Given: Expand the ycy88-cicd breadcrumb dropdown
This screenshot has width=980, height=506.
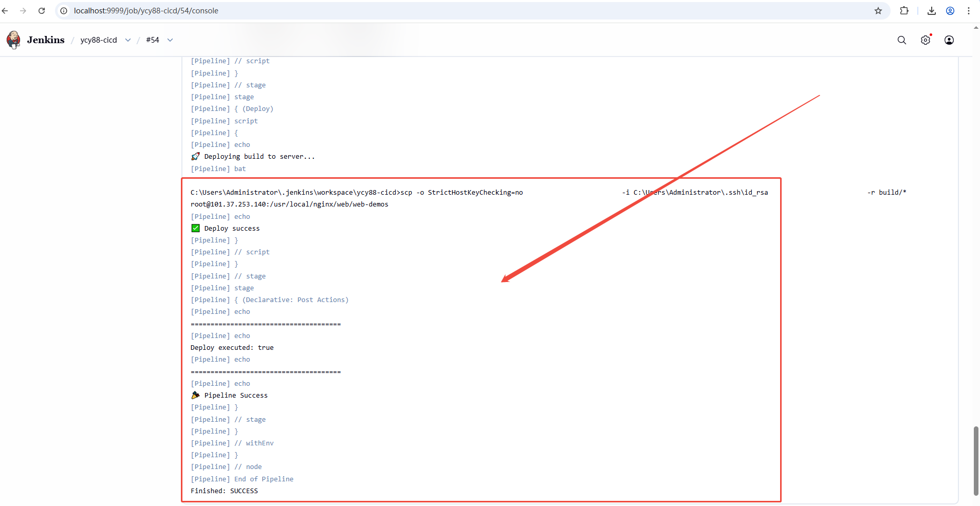Looking at the screenshot, I should [128, 40].
